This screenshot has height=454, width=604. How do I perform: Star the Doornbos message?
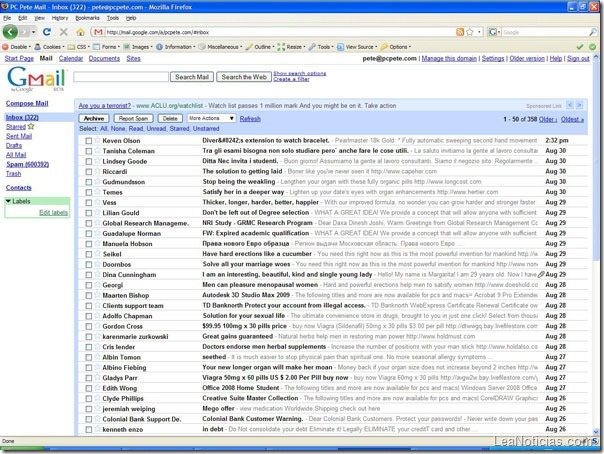pos(98,264)
